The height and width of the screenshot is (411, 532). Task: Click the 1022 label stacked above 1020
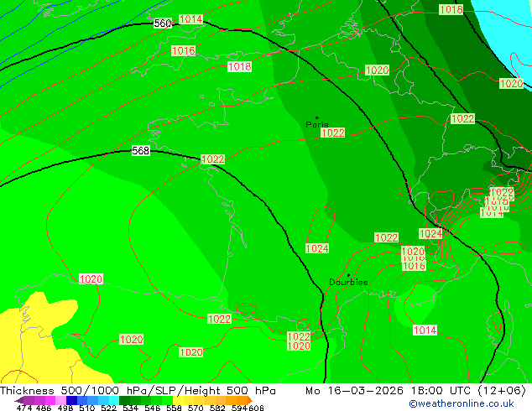pyautogui.click(x=299, y=336)
